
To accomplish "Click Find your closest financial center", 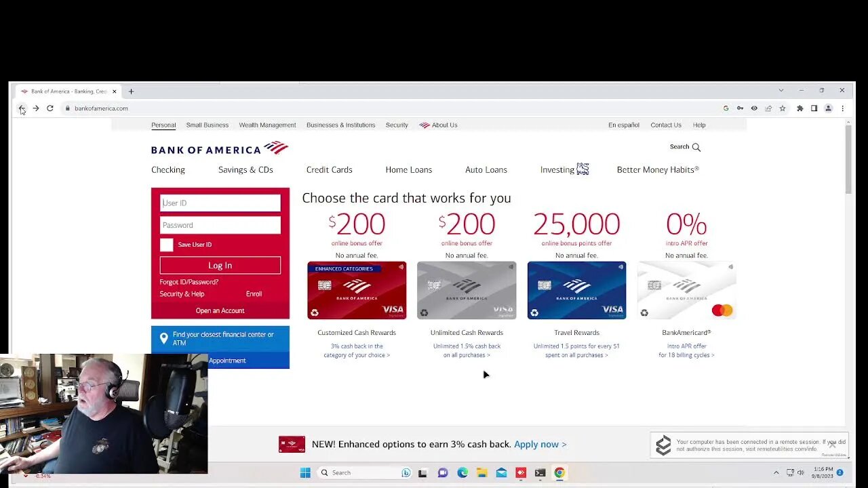I will click(223, 338).
